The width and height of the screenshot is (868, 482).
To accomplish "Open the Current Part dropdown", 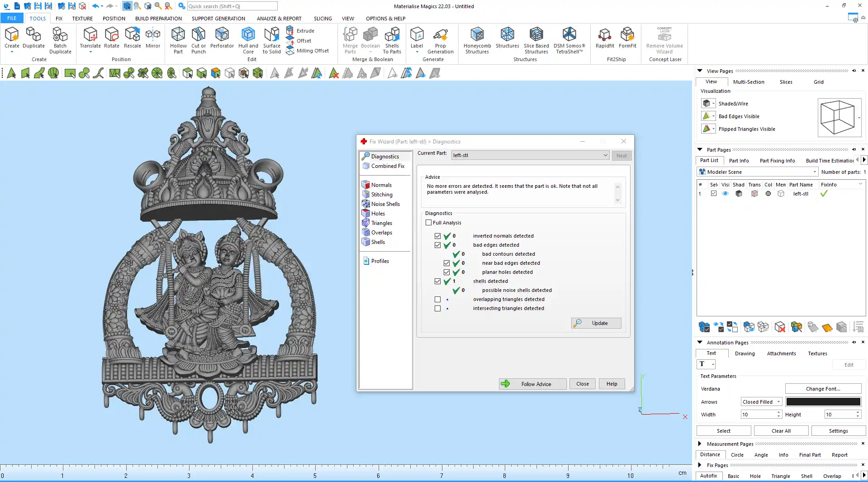I will (530, 155).
